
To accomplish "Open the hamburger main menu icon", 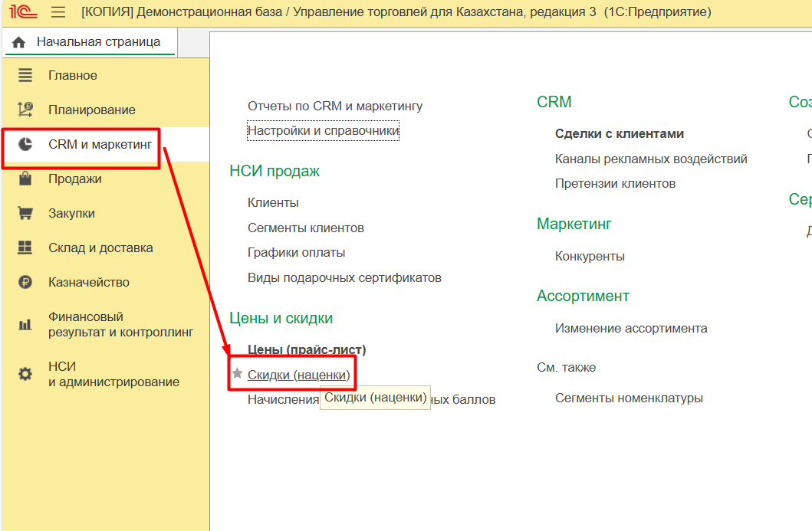I will [x=58, y=12].
